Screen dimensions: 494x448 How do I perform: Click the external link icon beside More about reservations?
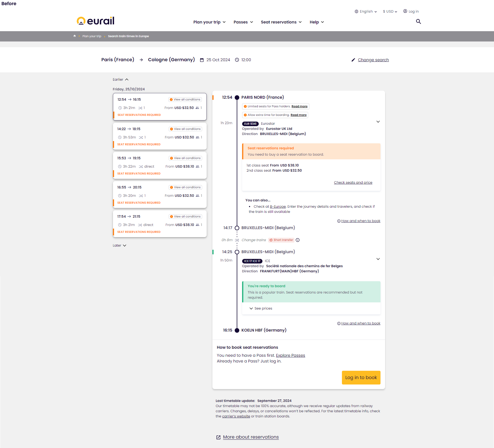218,437
